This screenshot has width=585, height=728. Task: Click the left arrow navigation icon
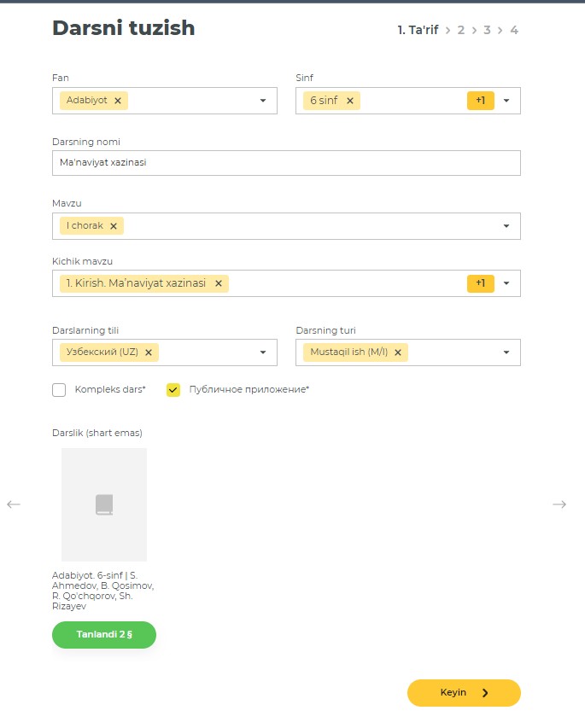pyautogui.click(x=14, y=504)
